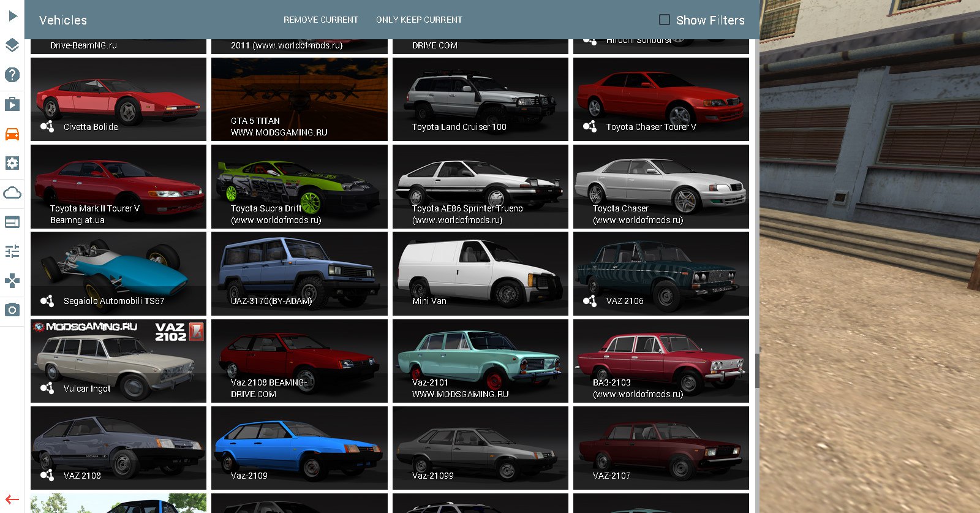Open the vehicle config gear icon
Screen dimensions: 980x513
(x=12, y=163)
